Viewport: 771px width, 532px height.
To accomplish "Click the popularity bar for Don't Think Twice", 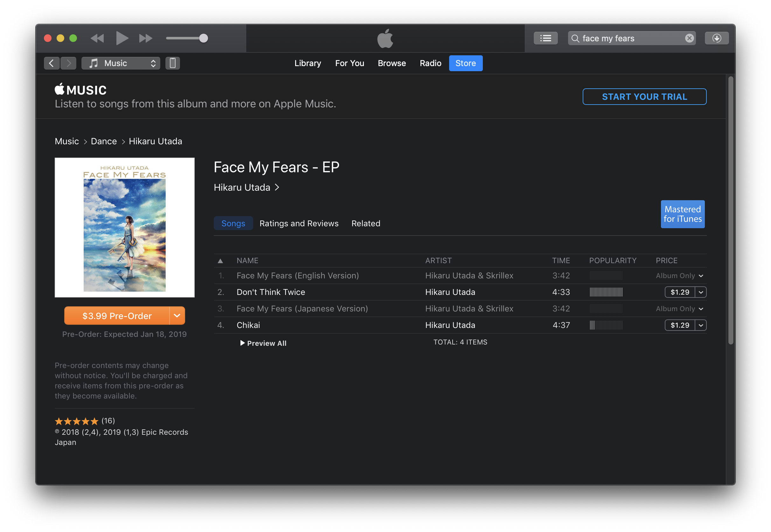I will coord(606,292).
